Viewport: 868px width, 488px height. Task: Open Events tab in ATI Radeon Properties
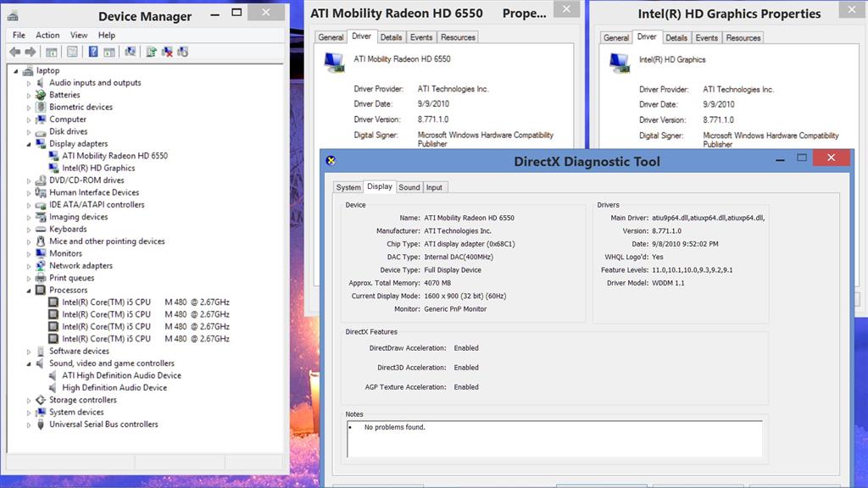click(x=421, y=37)
